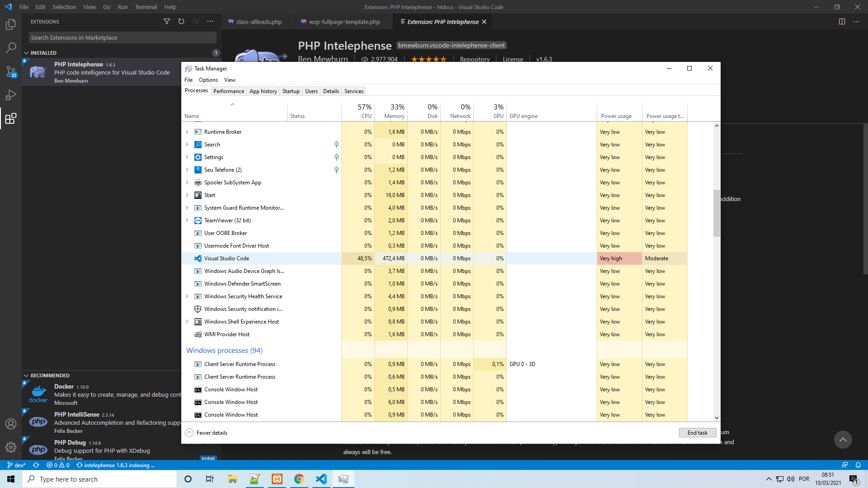Click the Search Extensions in Marketplace field
Viewport: 868px width, 488px height.
pos(123,38)
